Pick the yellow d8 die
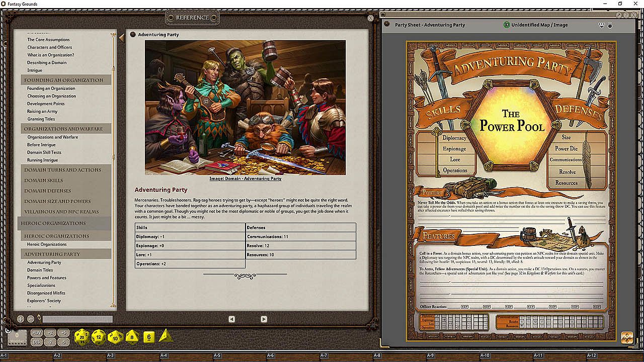Viewport: 644px width, 362px height. coord(132,336)
